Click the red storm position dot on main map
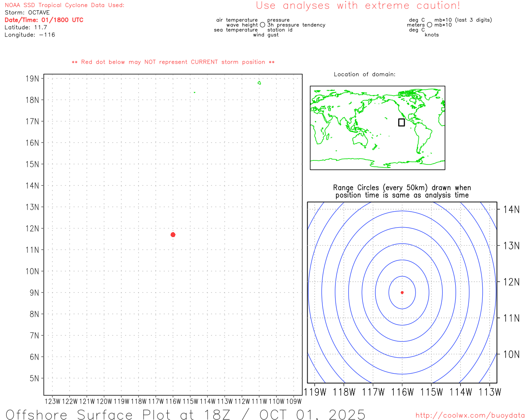 [x=173, y=235]
